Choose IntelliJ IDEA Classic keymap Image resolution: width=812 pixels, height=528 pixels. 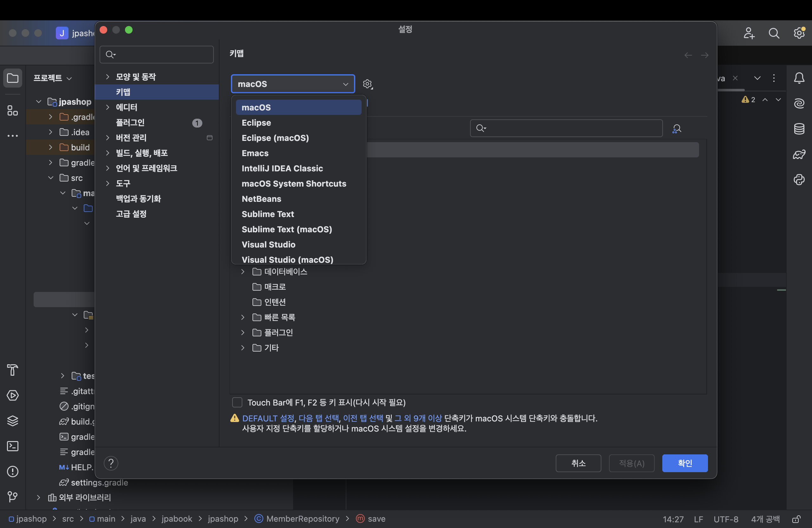click(x=282, y=168)
